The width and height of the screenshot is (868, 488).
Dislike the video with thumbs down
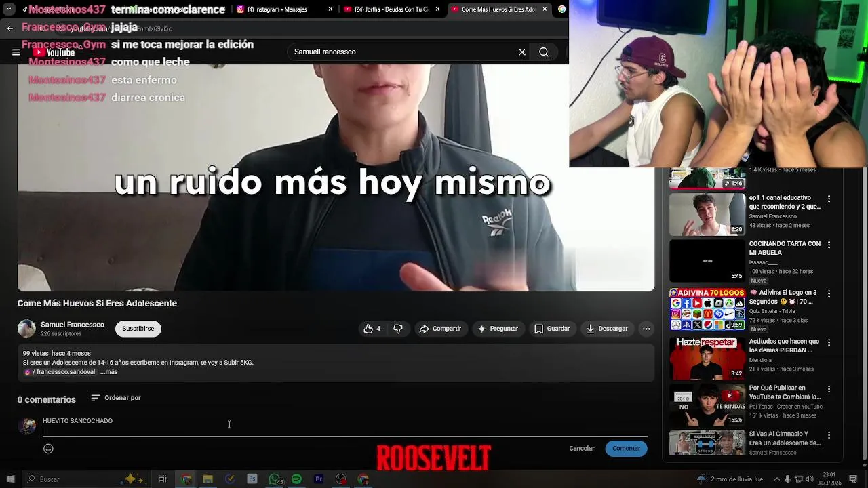398,329
